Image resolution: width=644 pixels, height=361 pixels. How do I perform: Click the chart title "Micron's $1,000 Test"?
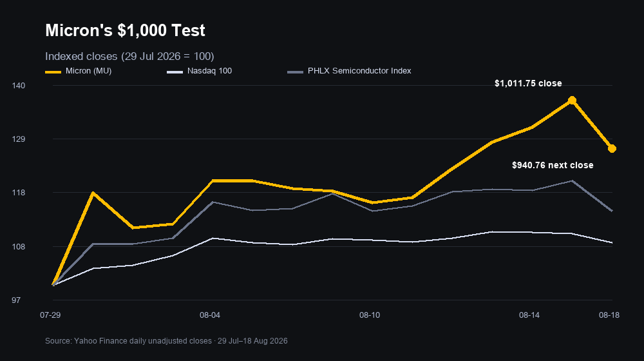point(125,30)
